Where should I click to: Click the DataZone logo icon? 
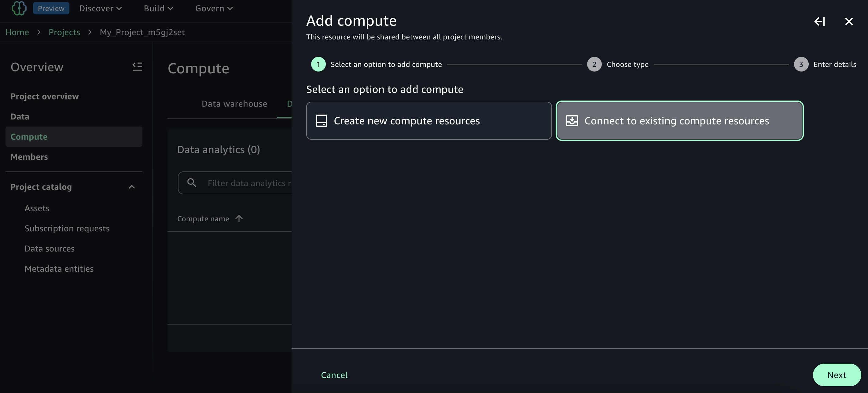(19, 8)
